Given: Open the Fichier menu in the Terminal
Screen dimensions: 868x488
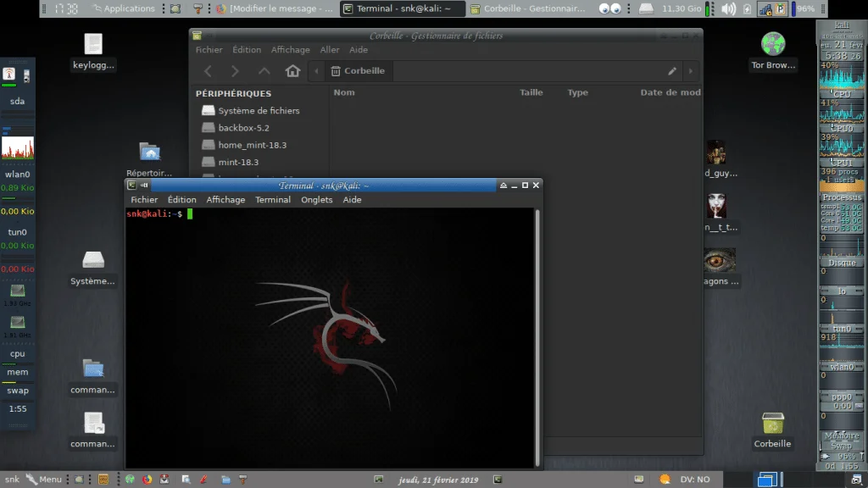Looking at the screenshot, I should tap(144, 200).
